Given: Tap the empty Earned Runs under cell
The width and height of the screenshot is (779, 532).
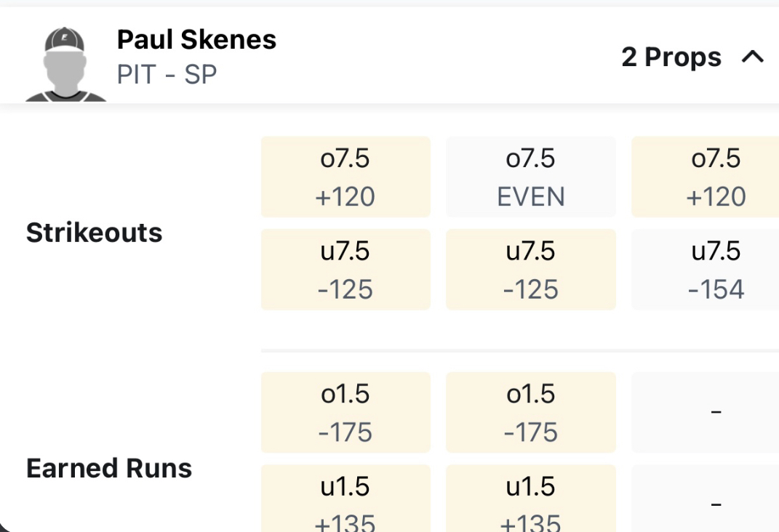Looking at the screenshot, I should [705, 499].
